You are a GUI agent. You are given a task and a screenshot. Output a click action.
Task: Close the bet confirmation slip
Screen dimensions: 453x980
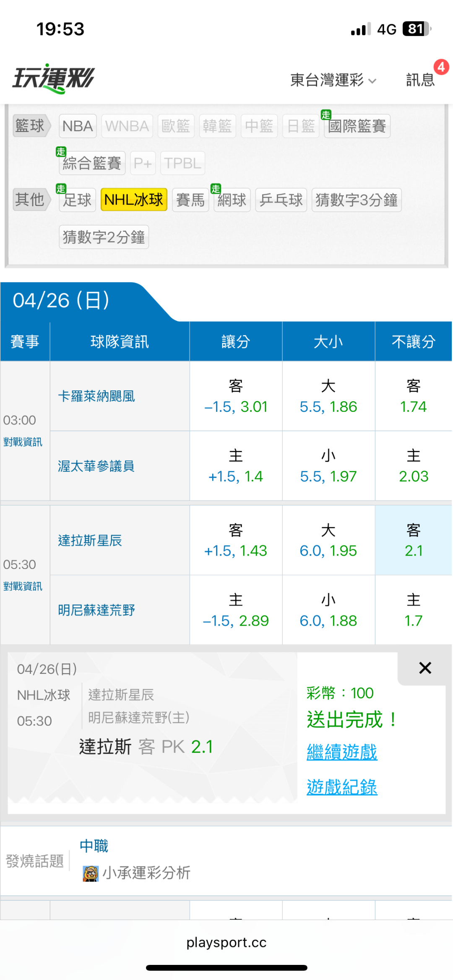point(425,668)
